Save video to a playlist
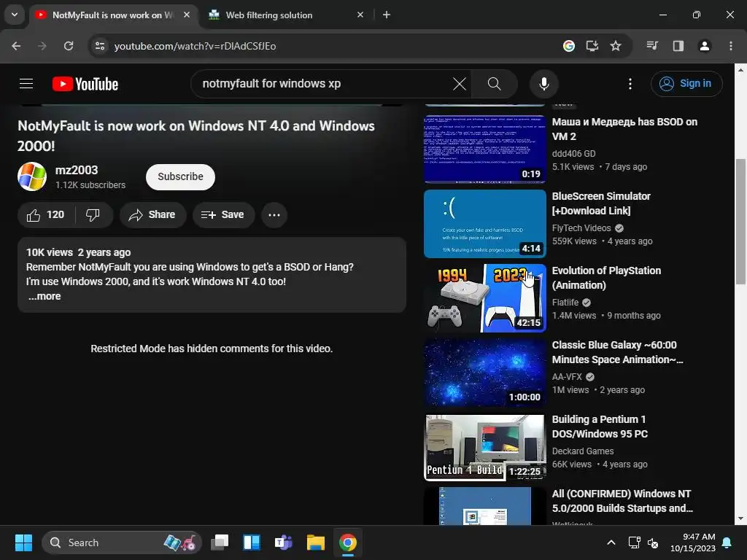 pos(223,215)
